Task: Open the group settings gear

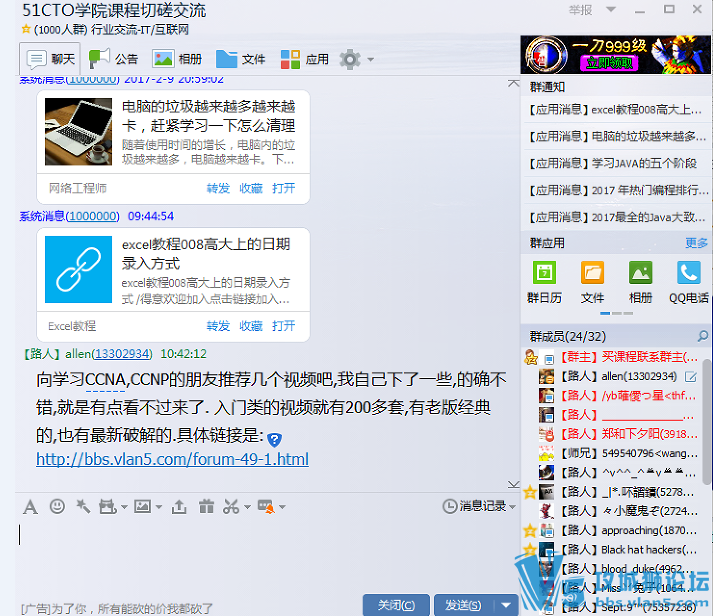Action: [x=350, y=60]
